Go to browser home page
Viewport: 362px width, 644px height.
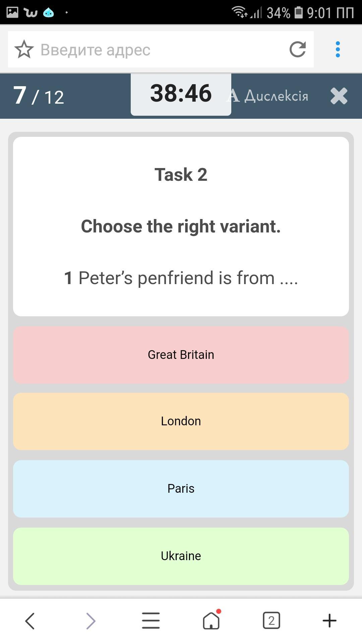tap(211, 621)
